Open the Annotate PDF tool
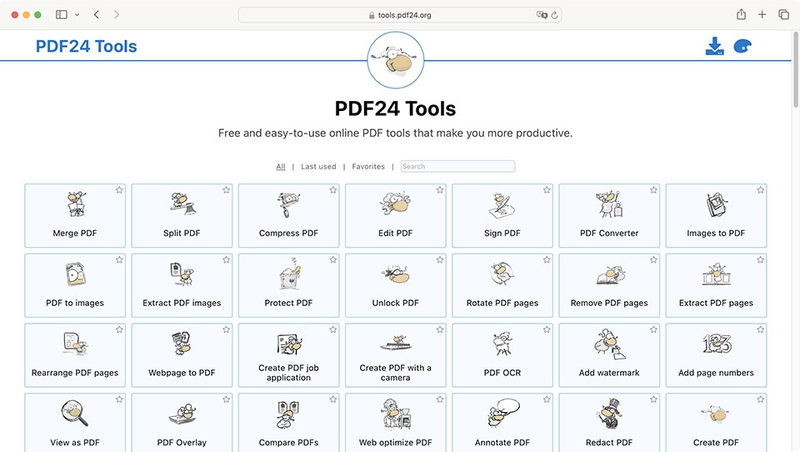 click(x=503, y=422)
